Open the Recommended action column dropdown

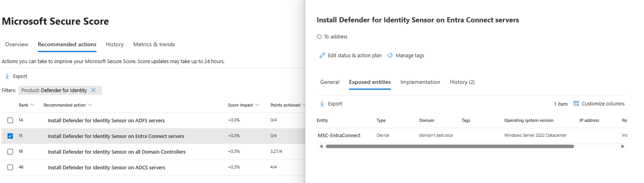90,105
